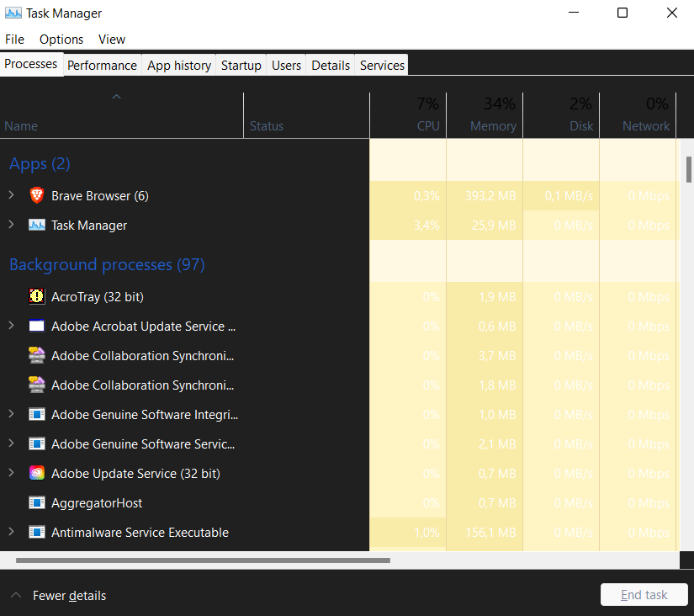
Task: Click the 2,1 MB memory value
Action: click(497, 444)
